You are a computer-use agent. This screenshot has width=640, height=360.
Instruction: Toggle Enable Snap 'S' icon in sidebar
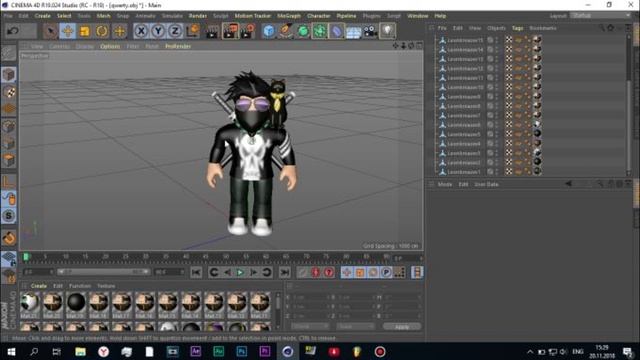click(x=9, y=216)
